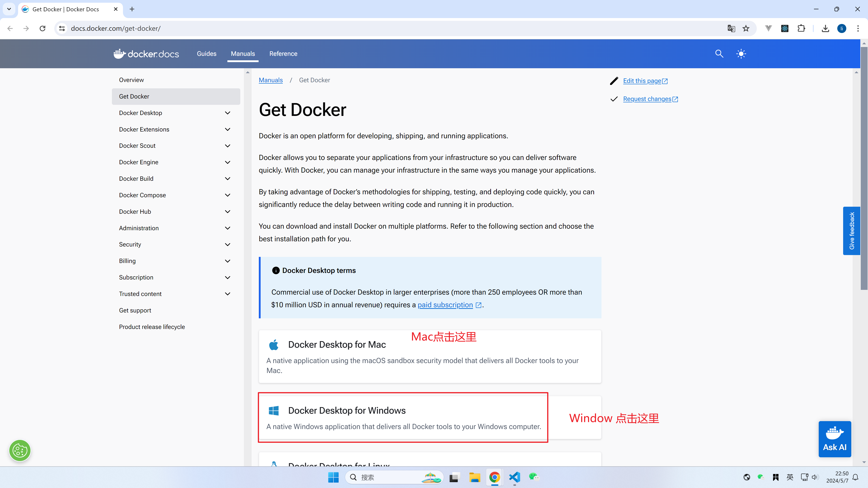Click Edit this page link
This screenshot has width=868, height=488.
point(645,81)
